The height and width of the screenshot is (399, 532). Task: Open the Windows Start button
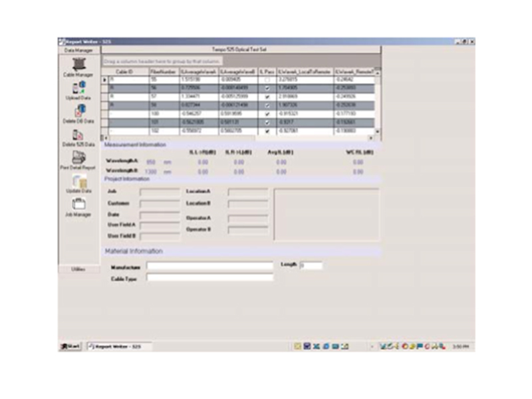coord(70,346)
